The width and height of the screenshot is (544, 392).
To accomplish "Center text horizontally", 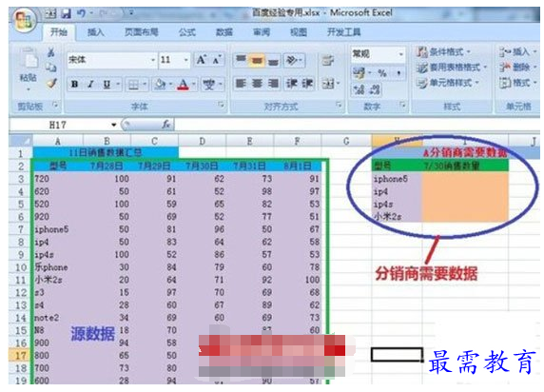I will tap(257, 84).
